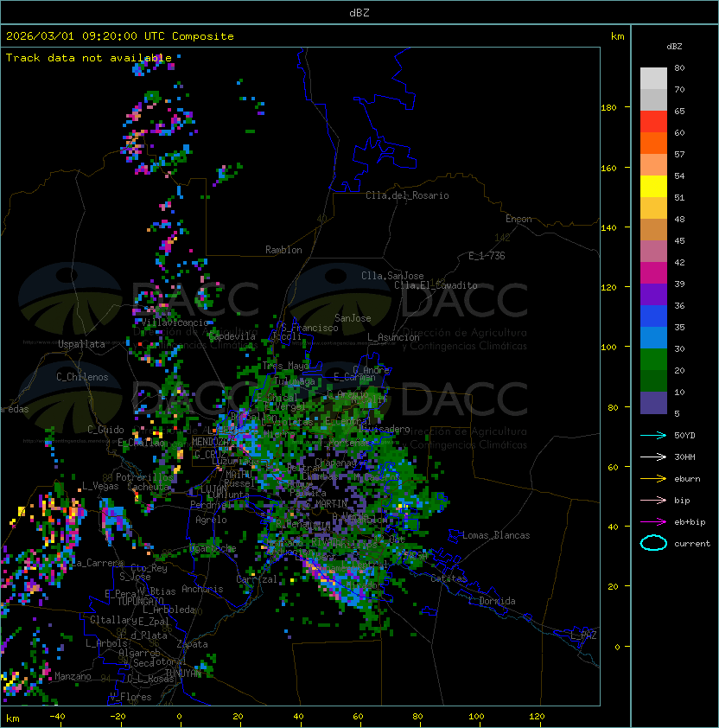This screenshot has height=728, width=719.
Task: Select the slate purple bottom swatch
Action: (653, 403)
